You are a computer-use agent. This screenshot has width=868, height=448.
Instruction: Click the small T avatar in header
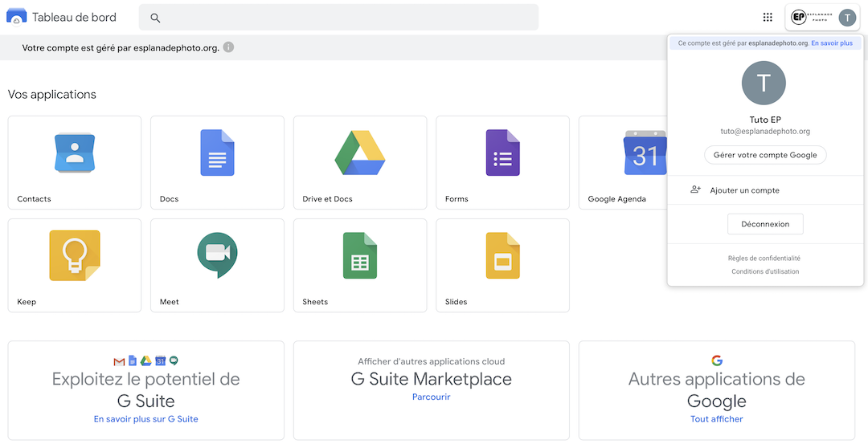[x=847, y=18]
